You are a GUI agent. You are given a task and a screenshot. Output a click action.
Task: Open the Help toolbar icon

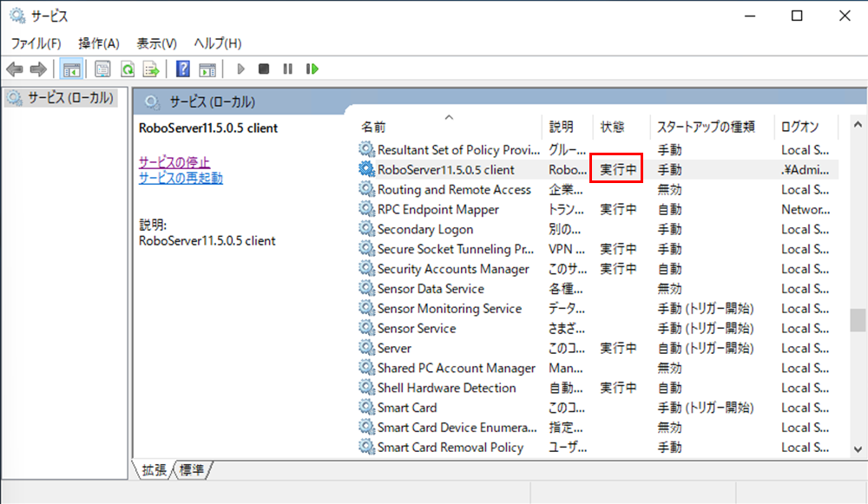tap(182, 69)
